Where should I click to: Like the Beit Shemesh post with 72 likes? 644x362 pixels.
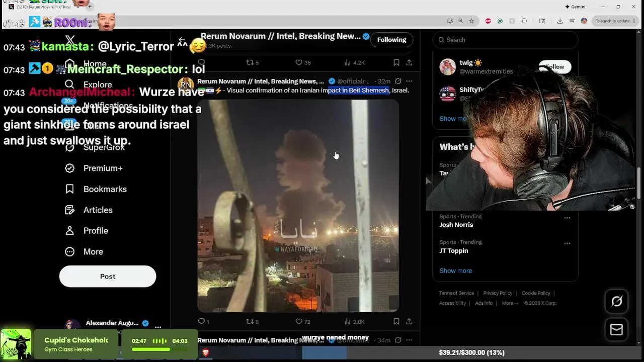coord(303,321)
